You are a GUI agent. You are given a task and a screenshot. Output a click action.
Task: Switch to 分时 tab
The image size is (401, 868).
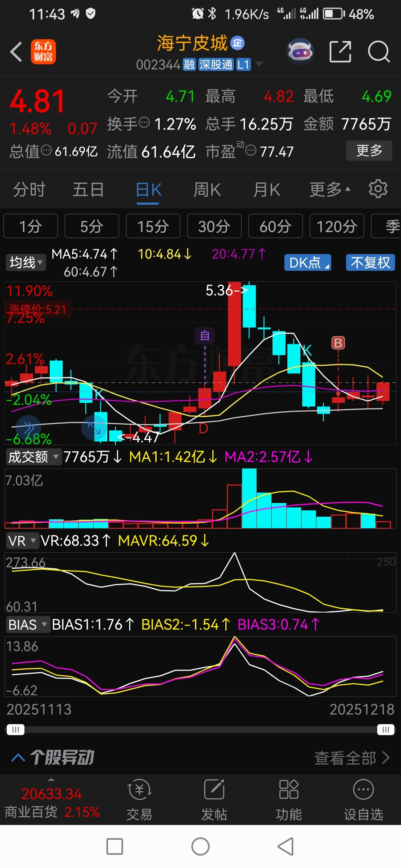point(29,190)
